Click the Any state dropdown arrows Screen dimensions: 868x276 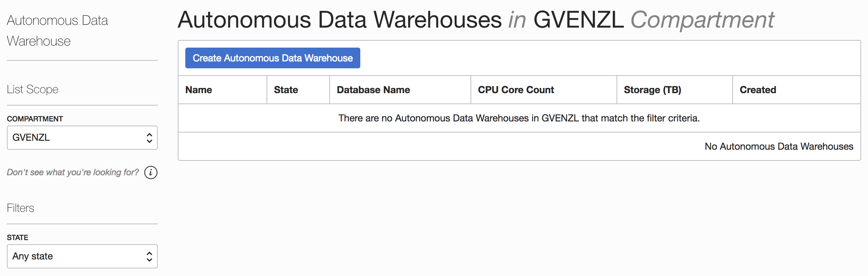tap(149, 256)
